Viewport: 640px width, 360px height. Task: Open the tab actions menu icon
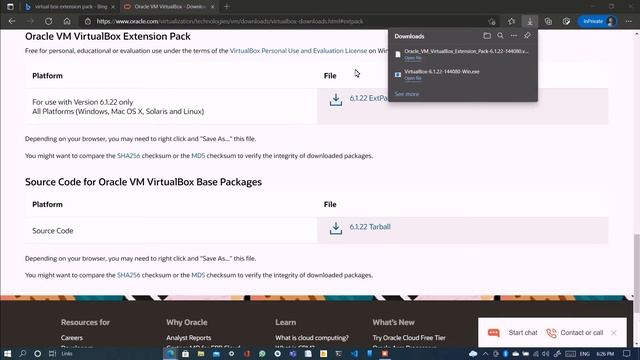click(x=10, y=7)
